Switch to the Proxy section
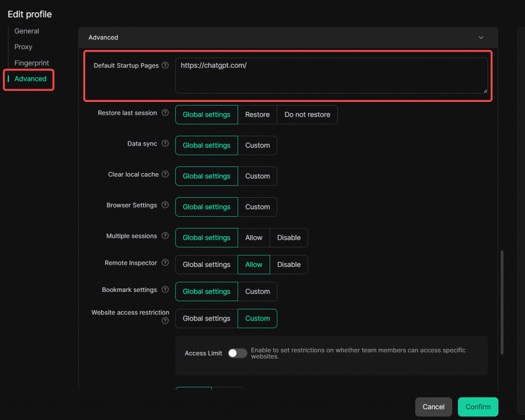525x420 pixels. (x=23, y=47)
